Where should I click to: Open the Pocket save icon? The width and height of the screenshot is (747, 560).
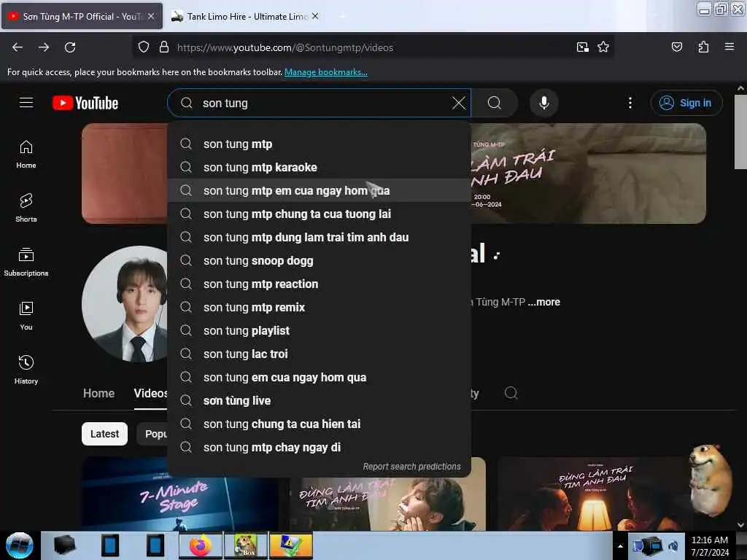[676, 47]
